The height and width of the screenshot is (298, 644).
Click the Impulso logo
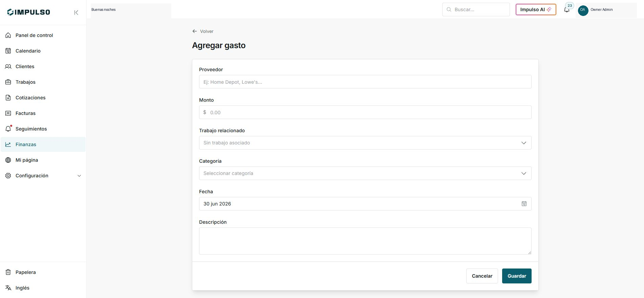(28, 12)
